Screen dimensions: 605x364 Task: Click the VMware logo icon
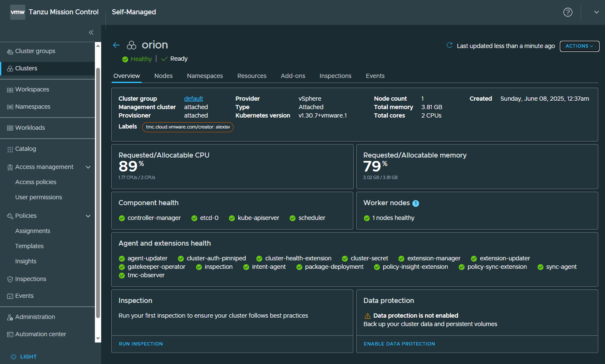click(18, 12)
